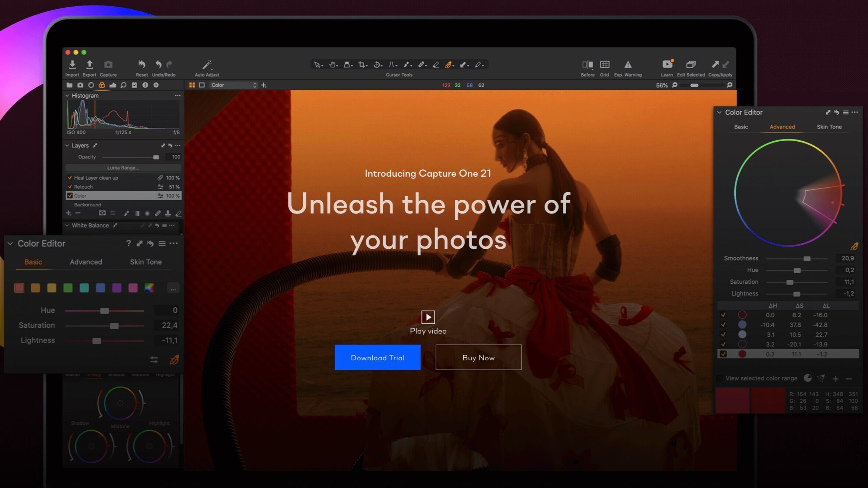Toggle the Retouch layer checkbox
868x488 pixels.
(70, 187)
